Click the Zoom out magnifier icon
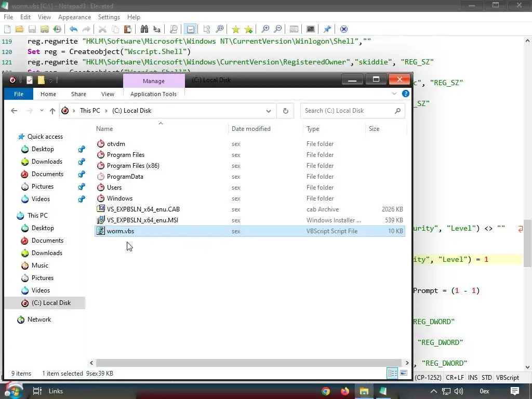The image size is (532, 399). point(277,29)
